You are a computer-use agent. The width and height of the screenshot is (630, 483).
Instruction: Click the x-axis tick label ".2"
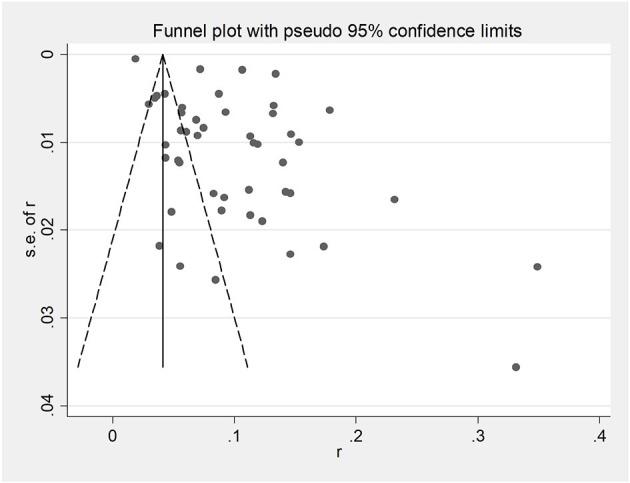click(355, 437)
